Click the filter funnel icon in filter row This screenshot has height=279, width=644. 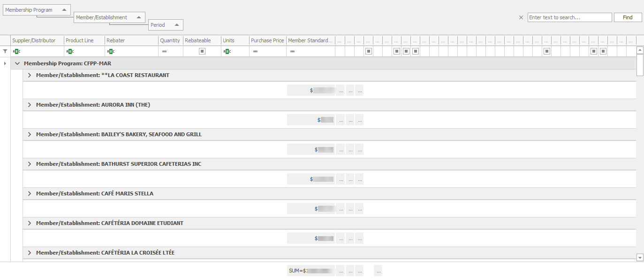point(5,51)
